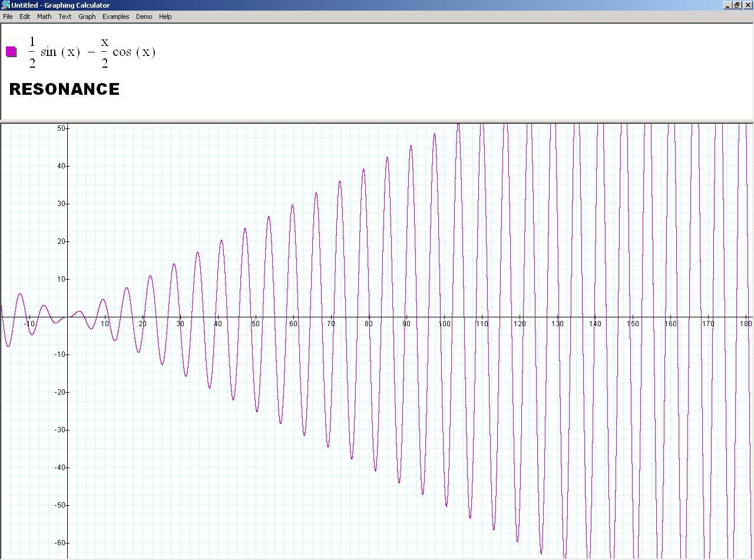Click the y-axis label 20
754x560 pixels.
[x=61, y=241]
